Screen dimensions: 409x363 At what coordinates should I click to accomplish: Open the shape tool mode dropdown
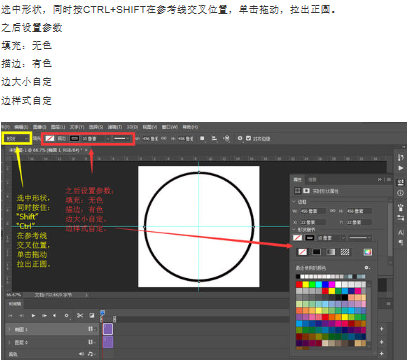pyautogui.click(x=17, y=138)
